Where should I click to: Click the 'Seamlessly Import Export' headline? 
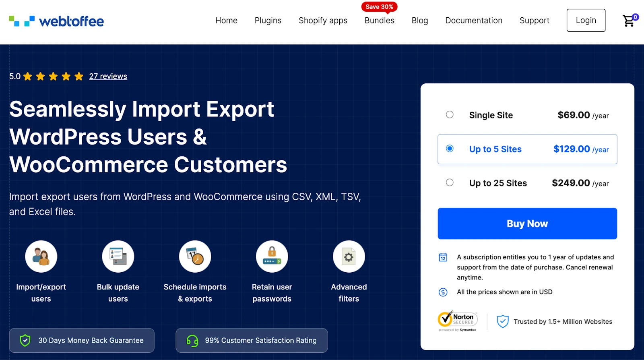[x=142, y=109]
